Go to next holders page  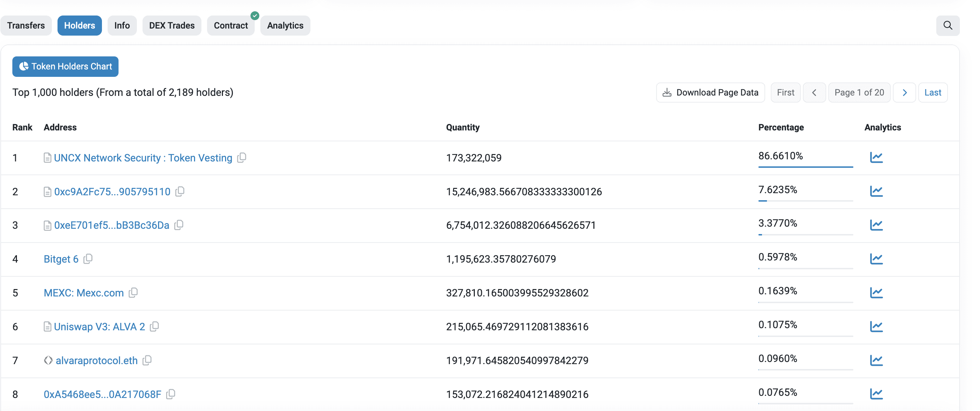click(904, 92)
